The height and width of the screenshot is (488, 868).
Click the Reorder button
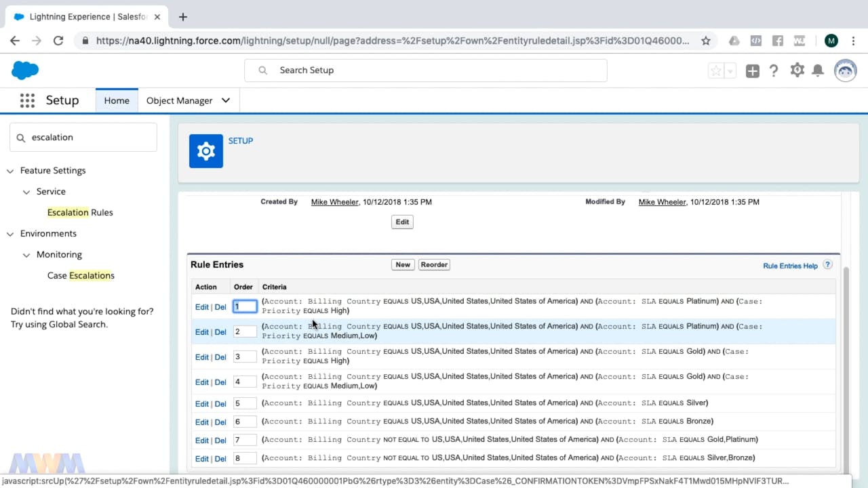(434, 264)
